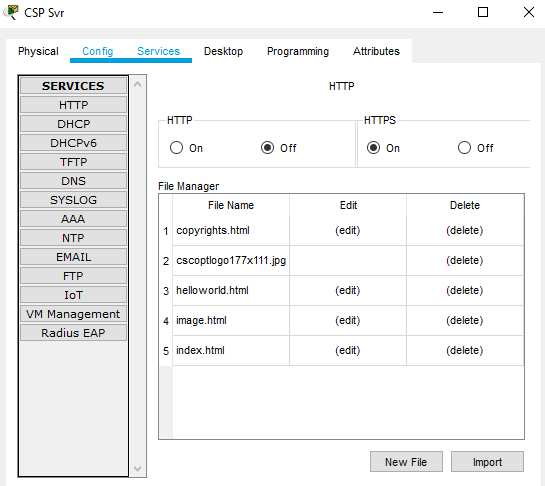The image size is (545, 486).
Task: Select cscoptlogo177x111.jpg file name cell
Action: [x=231, y=260]
